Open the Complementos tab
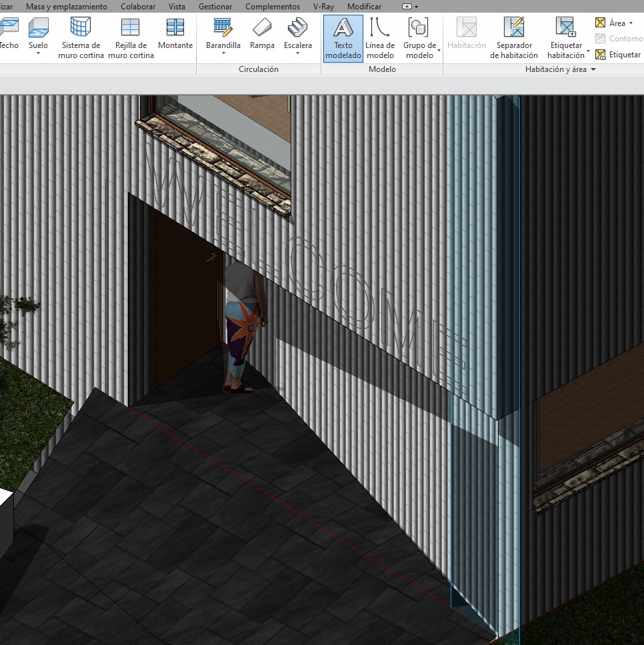The width and height of the screenshot is (644, 645). pyautogui.click(x=272, y=7)
